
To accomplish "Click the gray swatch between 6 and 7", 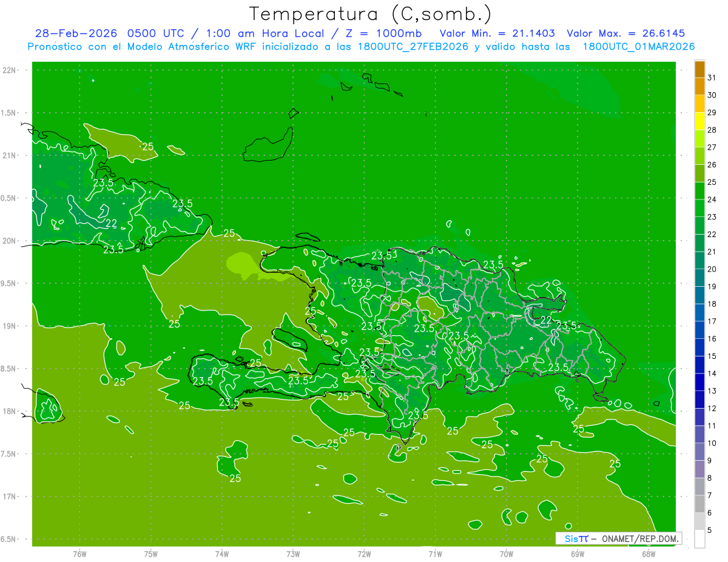I will pos(699,504).
